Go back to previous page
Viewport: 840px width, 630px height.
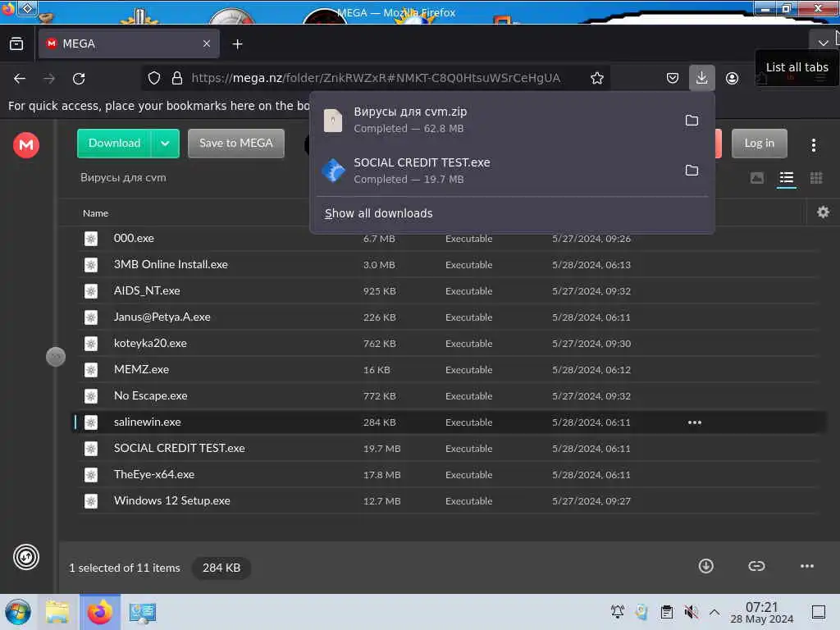click(20, 79)
